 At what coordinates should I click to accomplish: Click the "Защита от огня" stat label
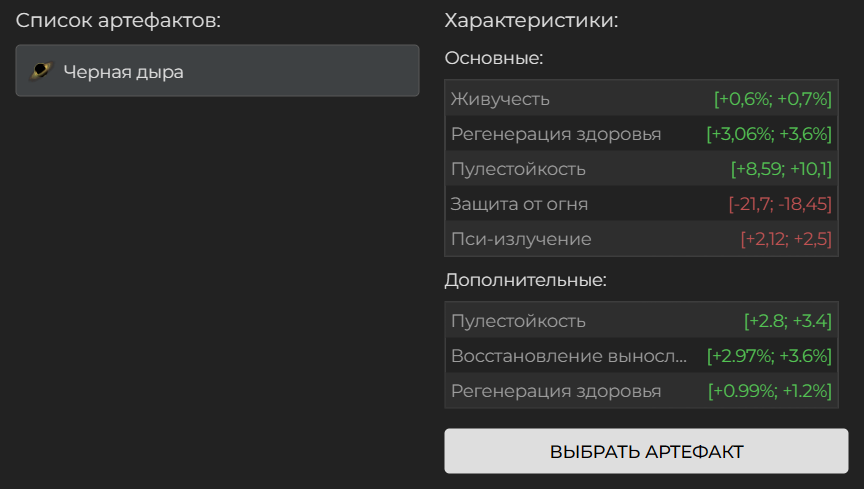click(x=519, y=204)
